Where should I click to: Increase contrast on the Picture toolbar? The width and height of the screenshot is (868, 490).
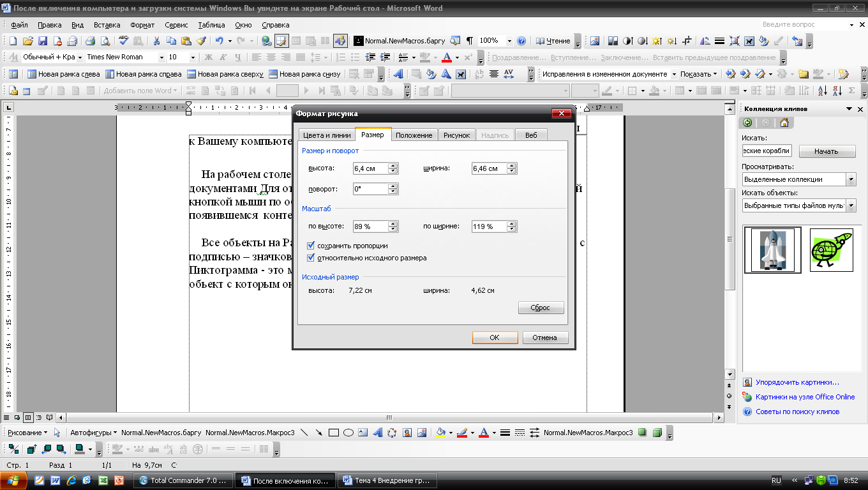coord(628,41)
